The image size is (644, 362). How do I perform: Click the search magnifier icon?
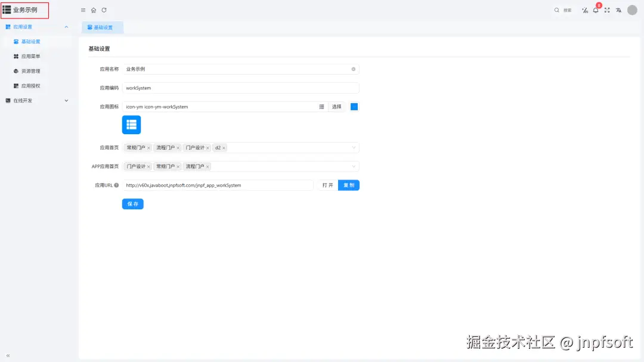[x=556, y=10]
